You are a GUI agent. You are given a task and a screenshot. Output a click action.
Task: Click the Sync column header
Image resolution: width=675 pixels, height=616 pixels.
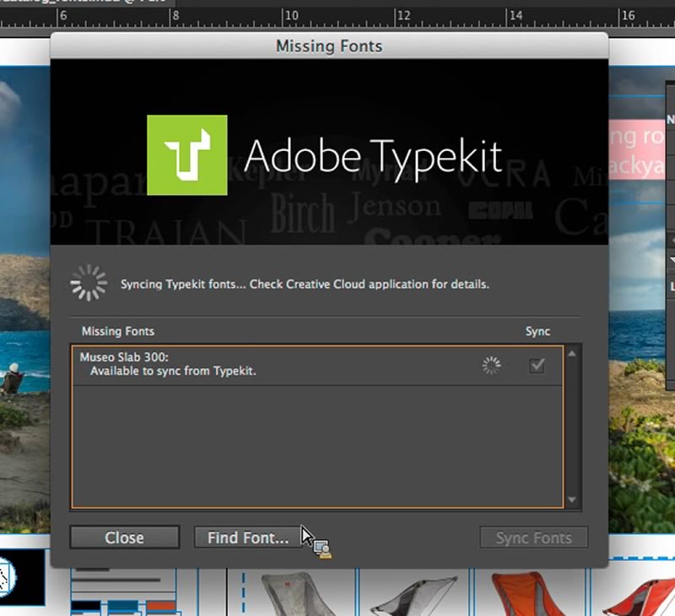pyautogui.click(x=537, y=331)
